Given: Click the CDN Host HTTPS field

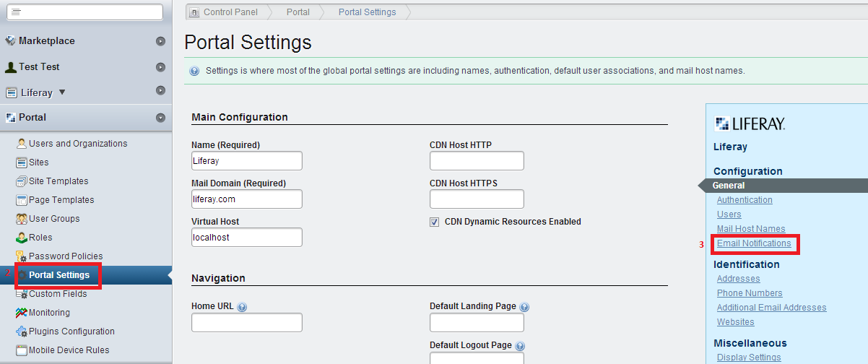Looking at the screenshot, I should pyautogui.click(x=477, y=199).
